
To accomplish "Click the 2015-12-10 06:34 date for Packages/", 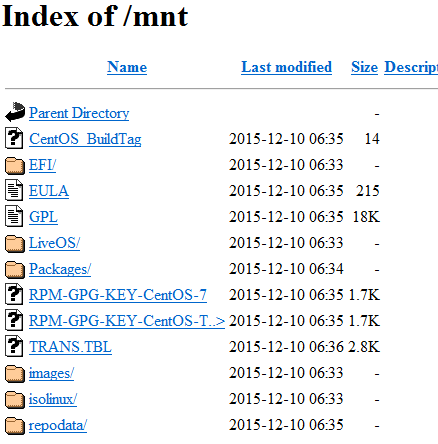I will pyautogui.click(x=286, y=269).
